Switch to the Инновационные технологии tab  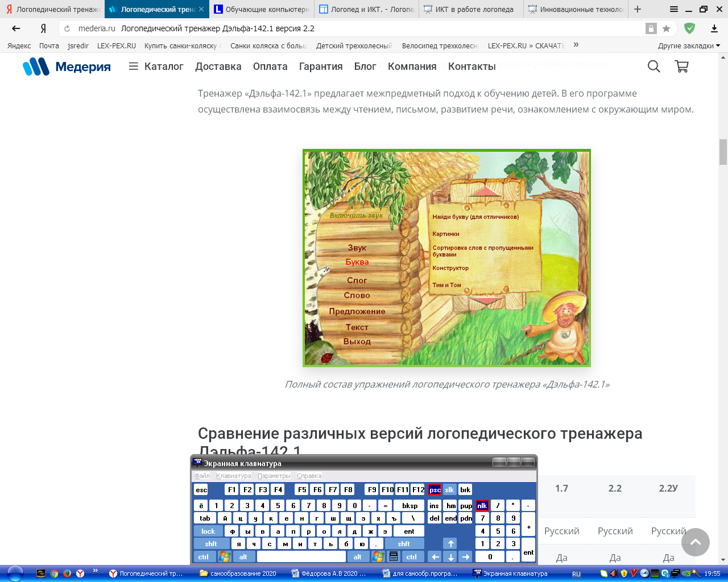[x=576, y=9]
